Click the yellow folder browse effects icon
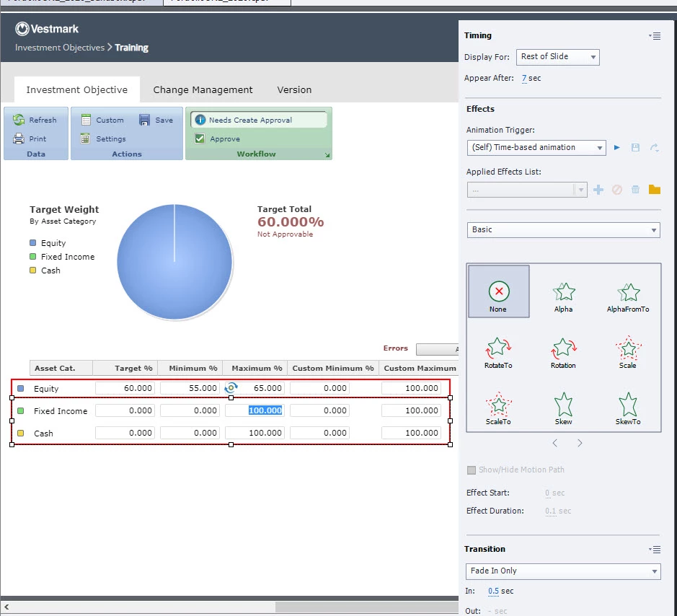Viewport: 677px width, 616px height. [x=654, y=190]
